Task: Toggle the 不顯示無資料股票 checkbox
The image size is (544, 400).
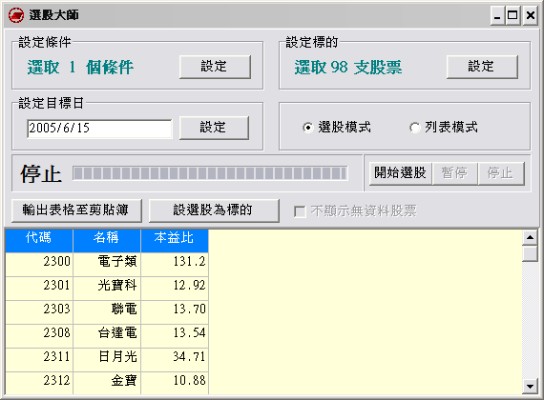Action: (300, 211)
